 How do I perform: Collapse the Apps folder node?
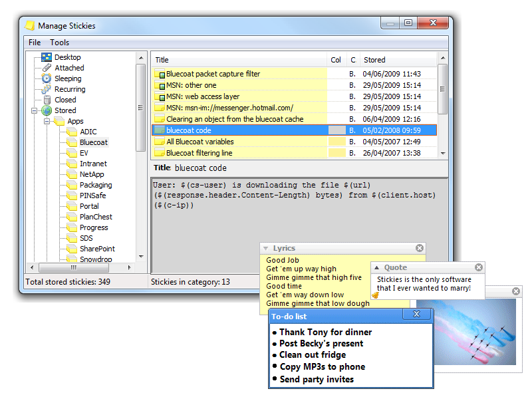(47, 121)
